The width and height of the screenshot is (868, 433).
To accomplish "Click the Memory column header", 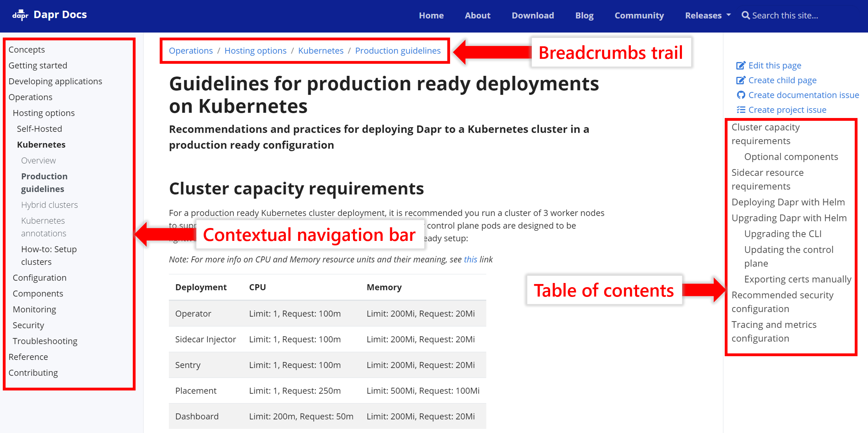I will [x=384, y=287].
